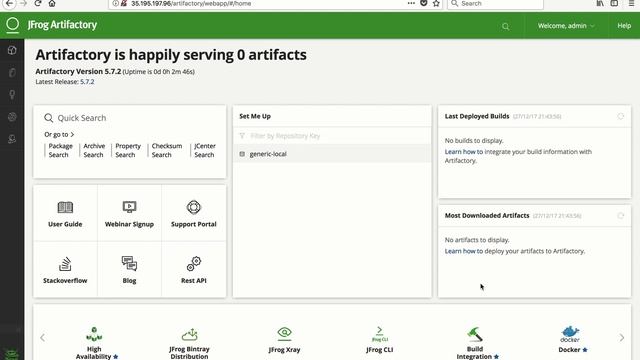Open the Pocket shield icon in address bar

tap(424, 3)
